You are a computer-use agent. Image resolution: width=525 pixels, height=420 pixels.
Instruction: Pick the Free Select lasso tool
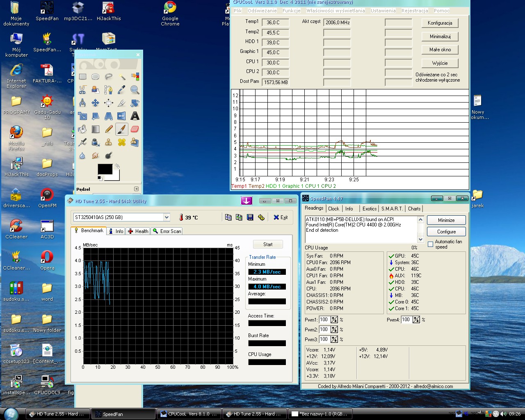[x=109, y=77]
